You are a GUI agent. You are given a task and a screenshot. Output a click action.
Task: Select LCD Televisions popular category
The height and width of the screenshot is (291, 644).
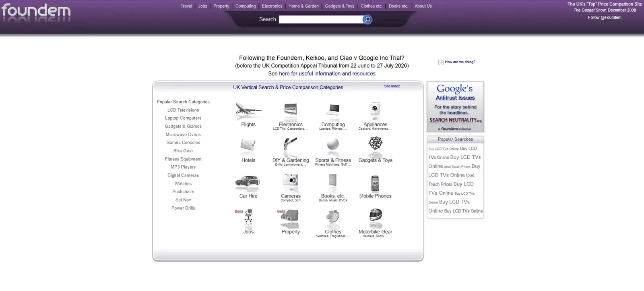click(x=183, y=110)
